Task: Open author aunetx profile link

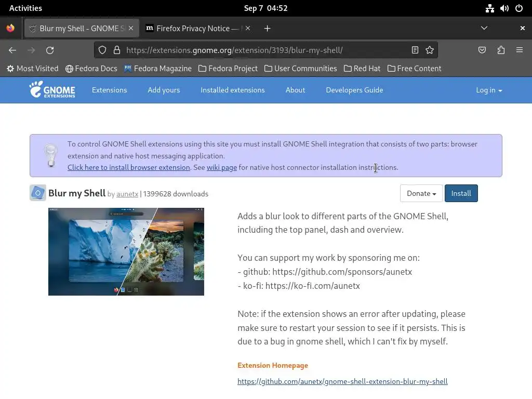Action: tap(127, 194)
